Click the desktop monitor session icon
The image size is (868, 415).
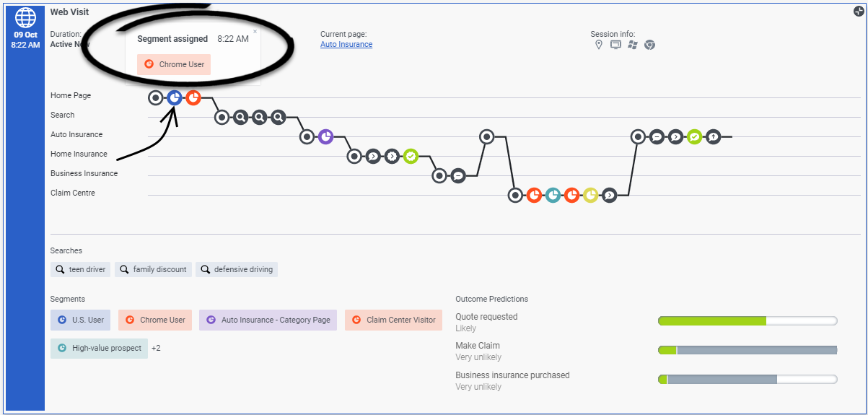tap(615, 45)
